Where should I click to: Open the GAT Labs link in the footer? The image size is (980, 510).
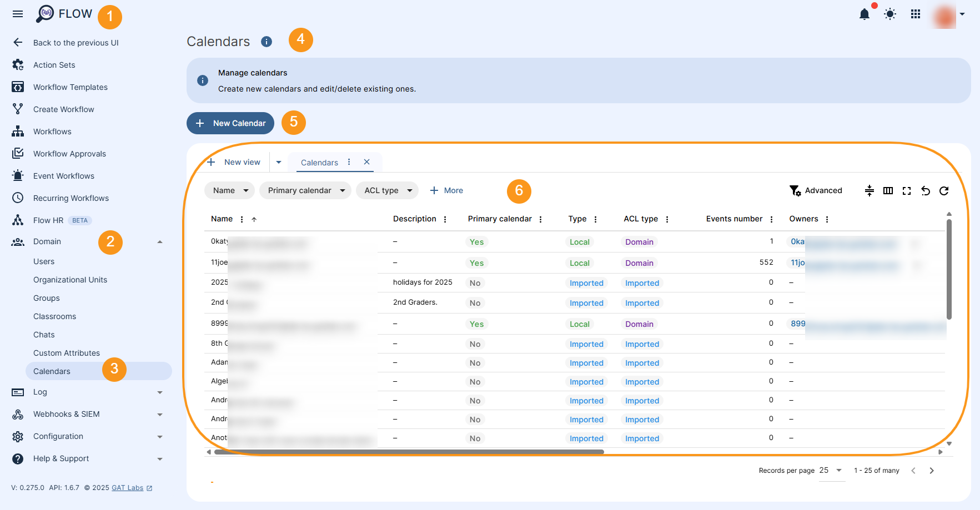[127, 488]
